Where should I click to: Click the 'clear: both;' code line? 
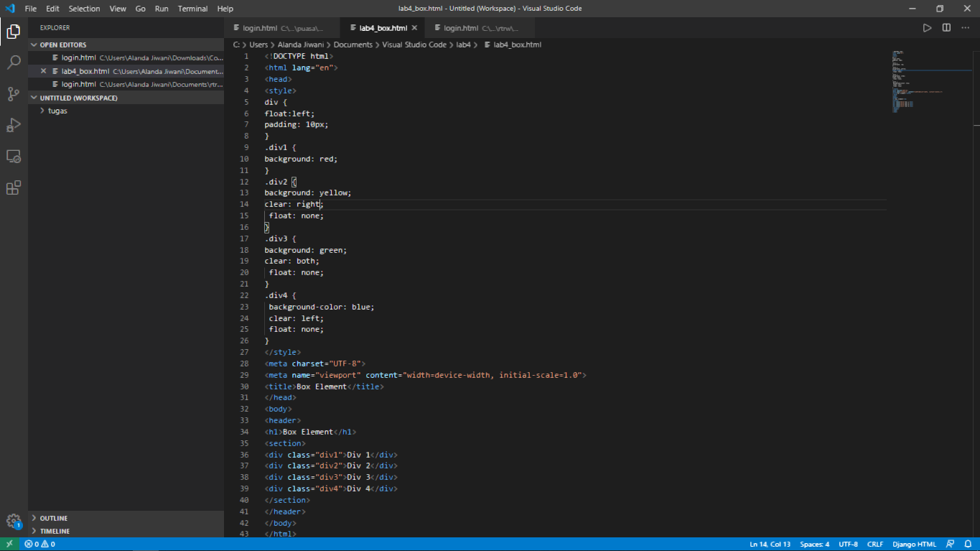tap(291, 261)
